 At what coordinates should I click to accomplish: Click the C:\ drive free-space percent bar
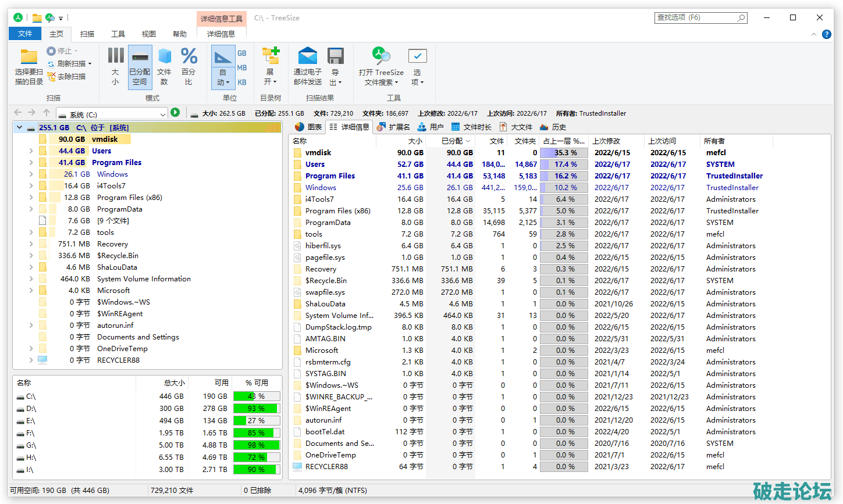coord(256,396)
